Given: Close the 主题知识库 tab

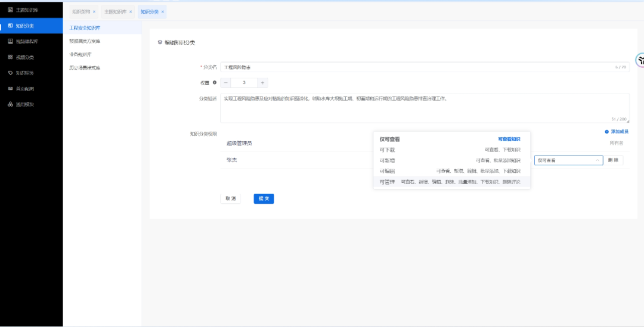Looking at the screenshot, I should pyautogui.click(x=131, y=12).
